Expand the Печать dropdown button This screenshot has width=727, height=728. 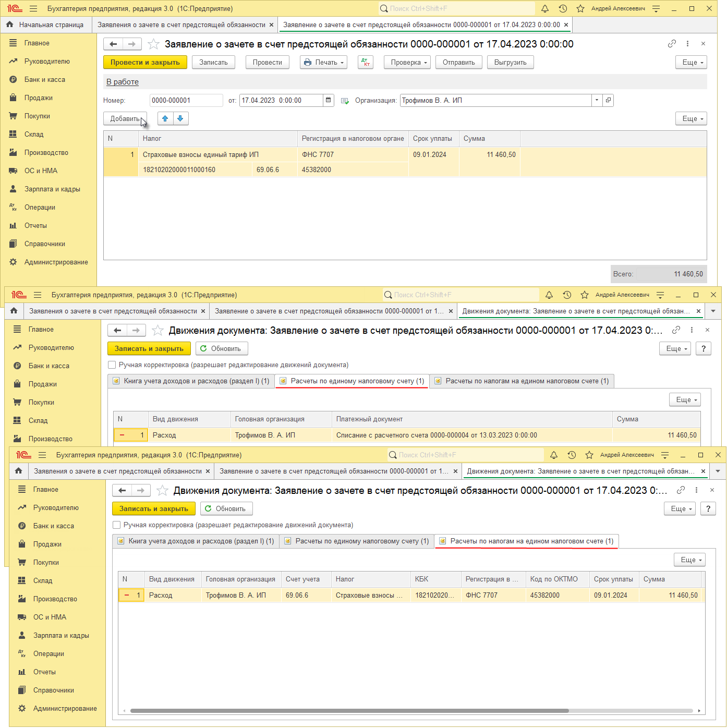[x=324, y=63]
